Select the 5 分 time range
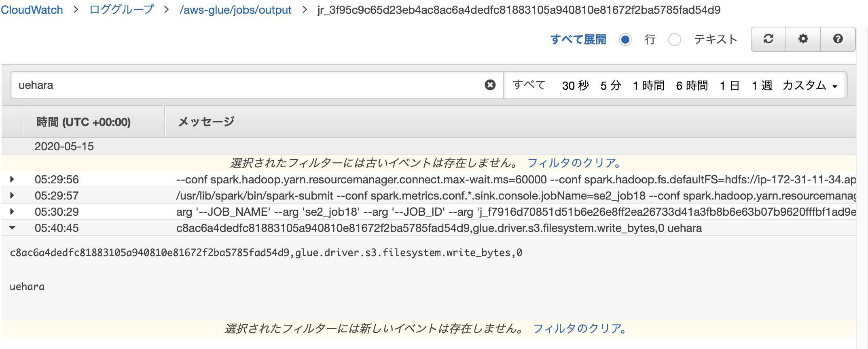 (x=611, y=85)
